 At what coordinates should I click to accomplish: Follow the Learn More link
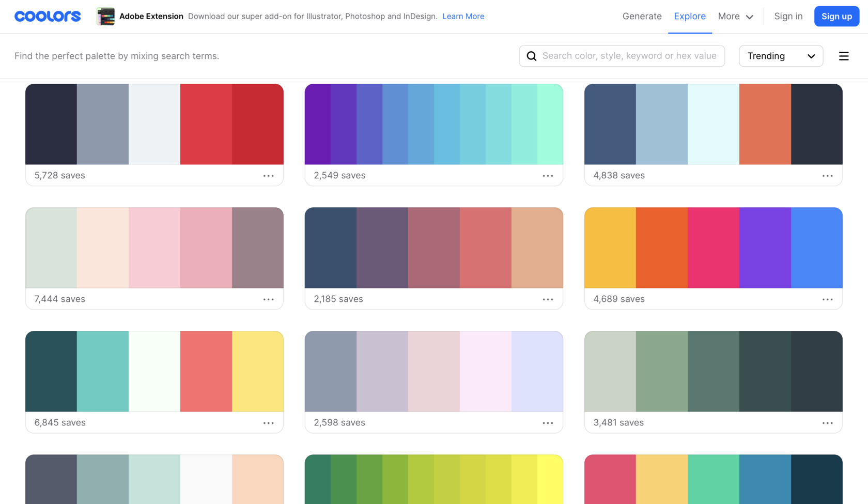(463, 17)
